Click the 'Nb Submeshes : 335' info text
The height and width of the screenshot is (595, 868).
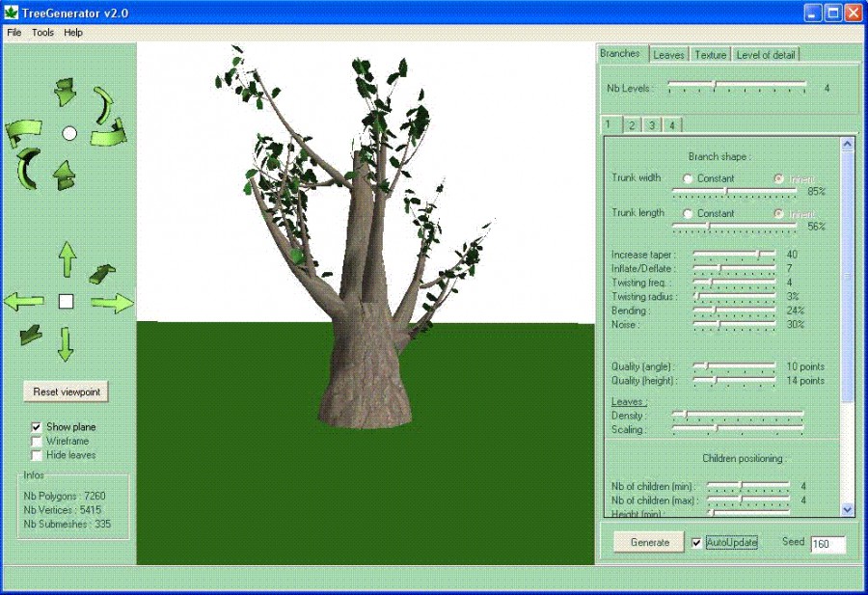67,524
